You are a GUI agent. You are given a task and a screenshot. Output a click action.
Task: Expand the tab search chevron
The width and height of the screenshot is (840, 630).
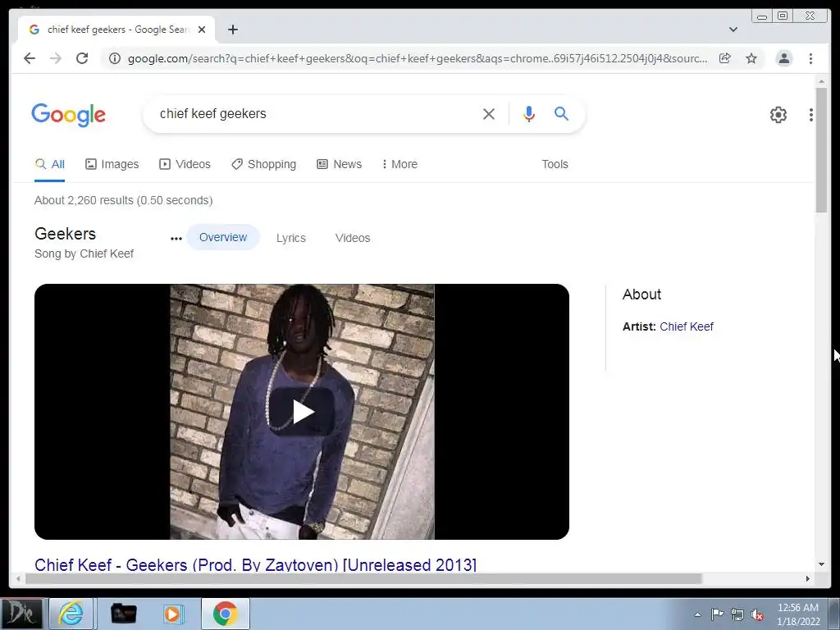(x=733, y=30)
